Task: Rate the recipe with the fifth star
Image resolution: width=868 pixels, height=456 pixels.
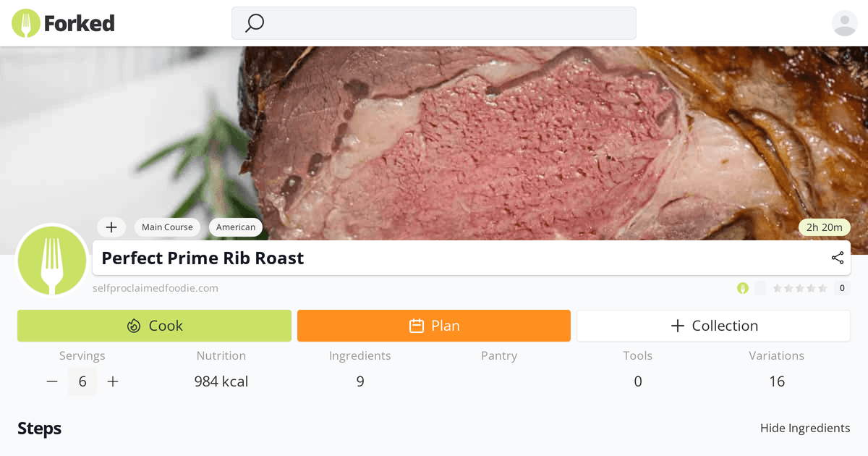Action: coord(824,288)
